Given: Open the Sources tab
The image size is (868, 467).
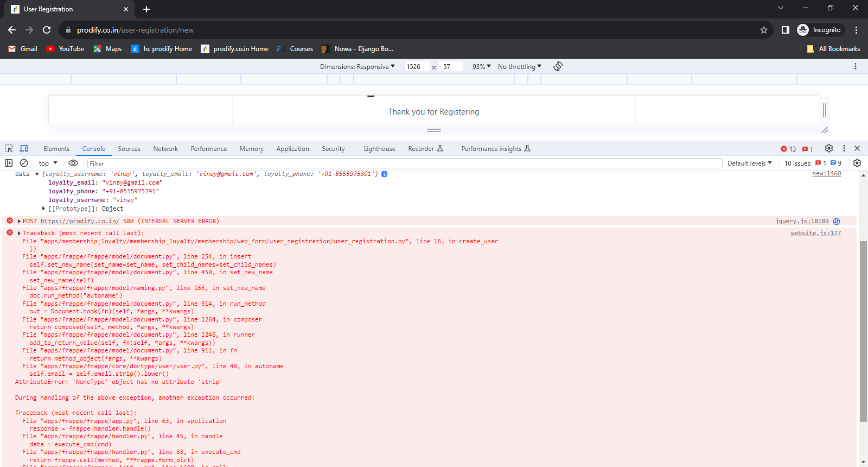Looking at the screenshot, I should 129,149.
